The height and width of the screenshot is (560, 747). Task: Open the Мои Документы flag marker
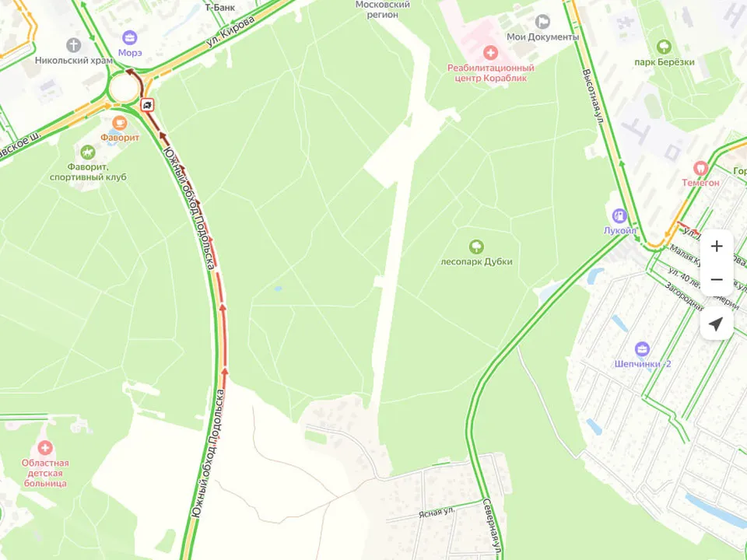(542, 22)
